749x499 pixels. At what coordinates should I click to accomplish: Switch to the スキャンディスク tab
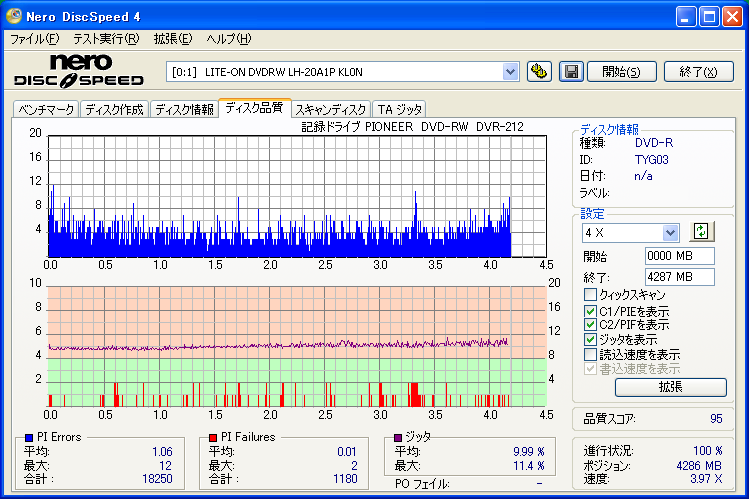(x=331, y=110)
